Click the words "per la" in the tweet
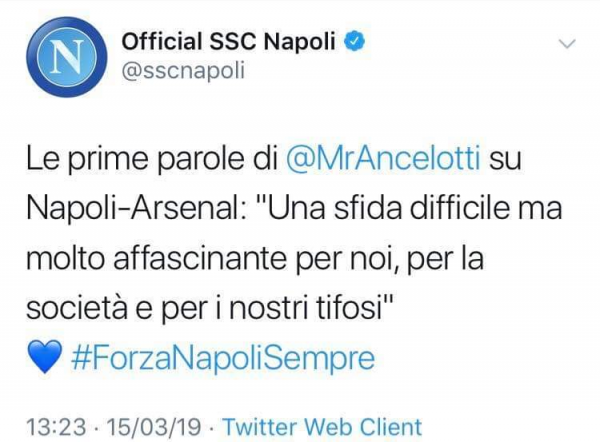 point(535,265)
